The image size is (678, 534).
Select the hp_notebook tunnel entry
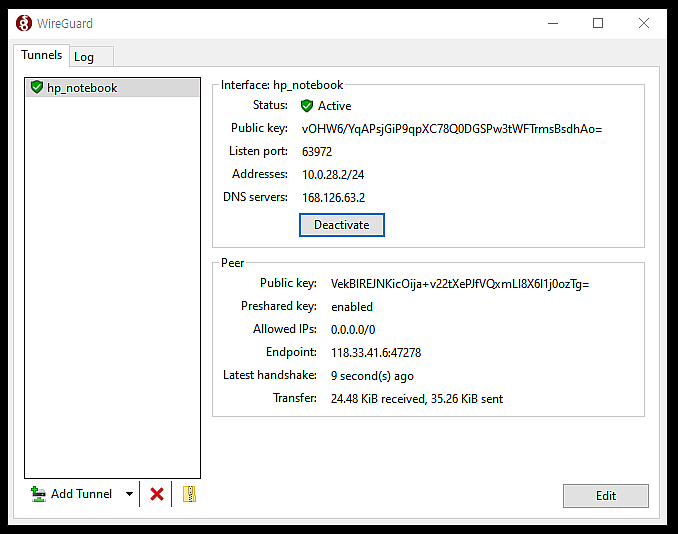pyautogui.click(x=112, y=88)
